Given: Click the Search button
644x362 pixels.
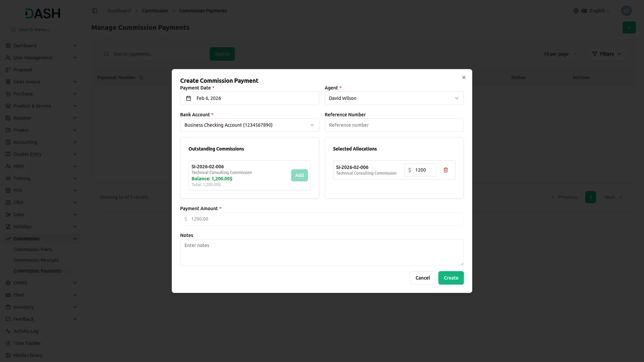Looking at the screenshot, I should coord(222,54).
